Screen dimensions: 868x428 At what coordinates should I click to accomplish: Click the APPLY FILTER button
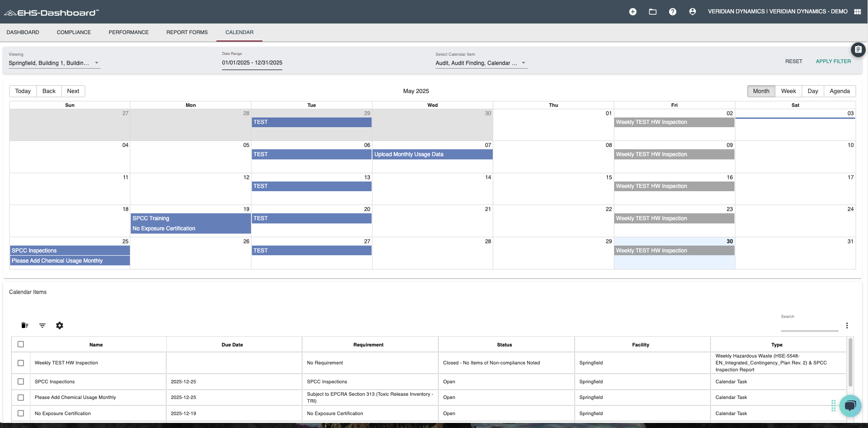pos(833,61)
